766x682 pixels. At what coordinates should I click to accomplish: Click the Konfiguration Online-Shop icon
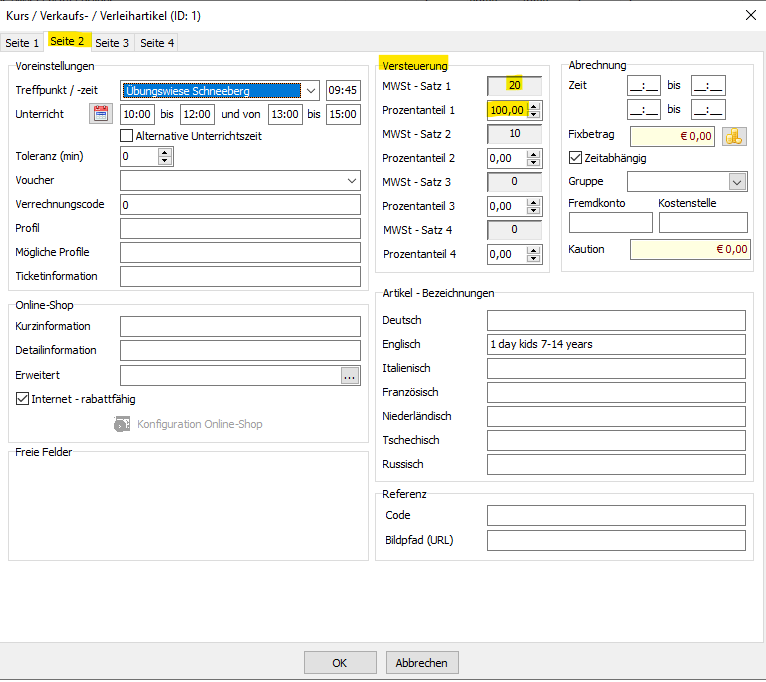(x=122, y=424)
